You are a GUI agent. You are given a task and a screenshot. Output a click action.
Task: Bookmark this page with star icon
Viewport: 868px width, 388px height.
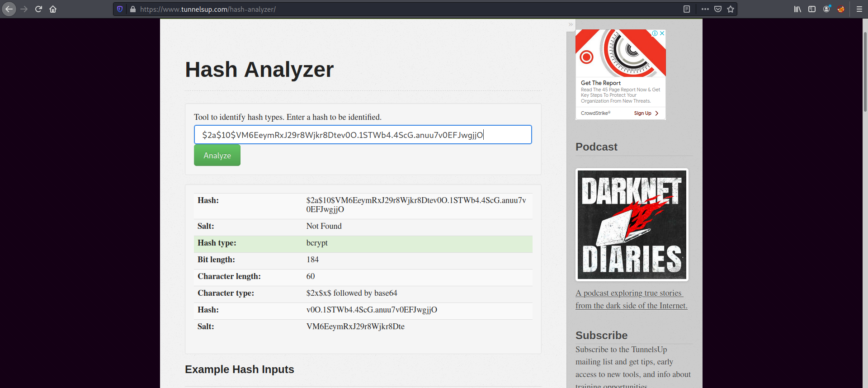tap(731, 9)
